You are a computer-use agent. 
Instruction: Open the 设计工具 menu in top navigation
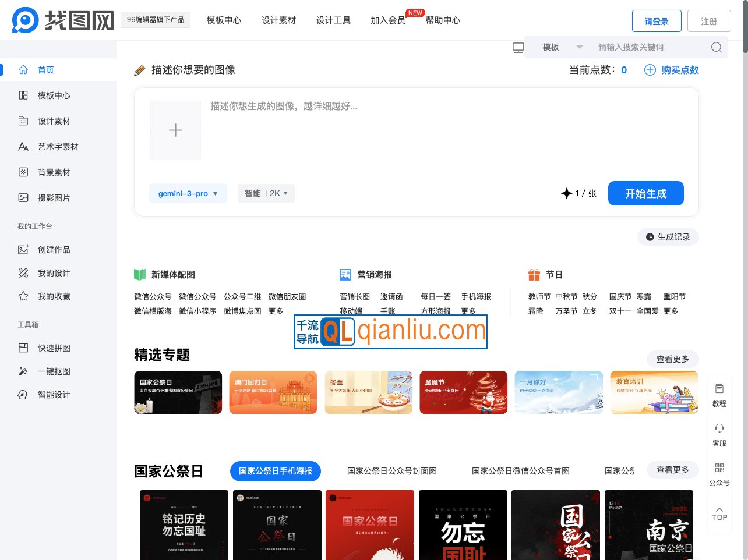point(333,20)
